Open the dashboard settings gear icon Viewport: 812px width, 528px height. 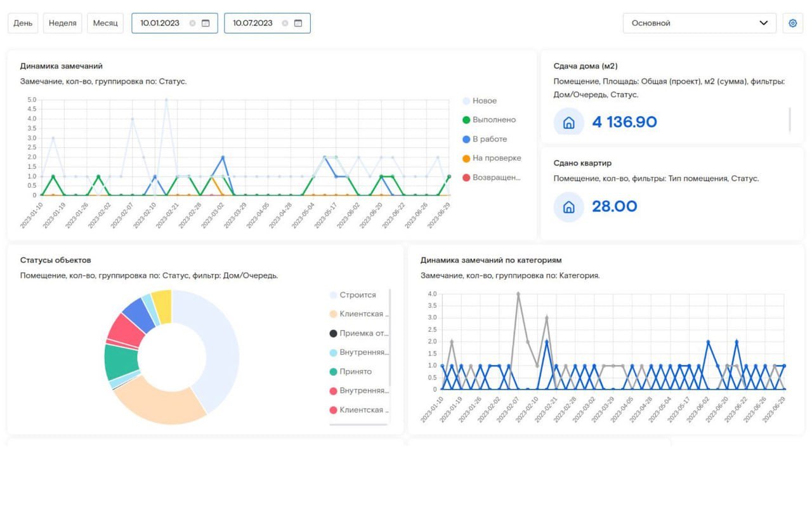[792, 23]
